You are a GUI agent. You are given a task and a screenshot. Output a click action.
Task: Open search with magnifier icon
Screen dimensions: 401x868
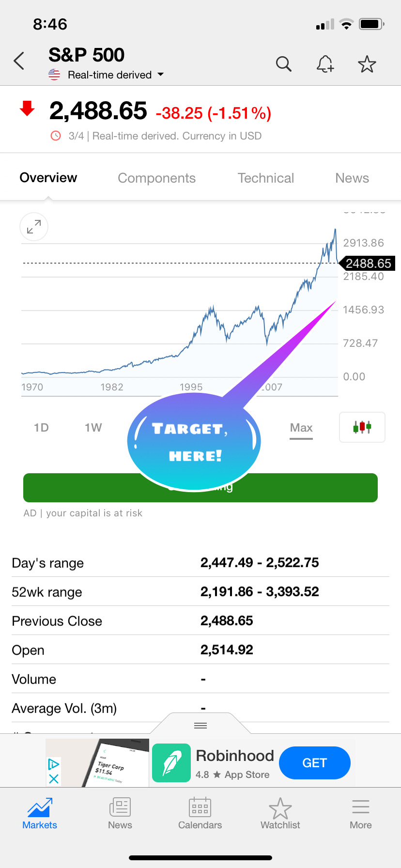point(284,64)
